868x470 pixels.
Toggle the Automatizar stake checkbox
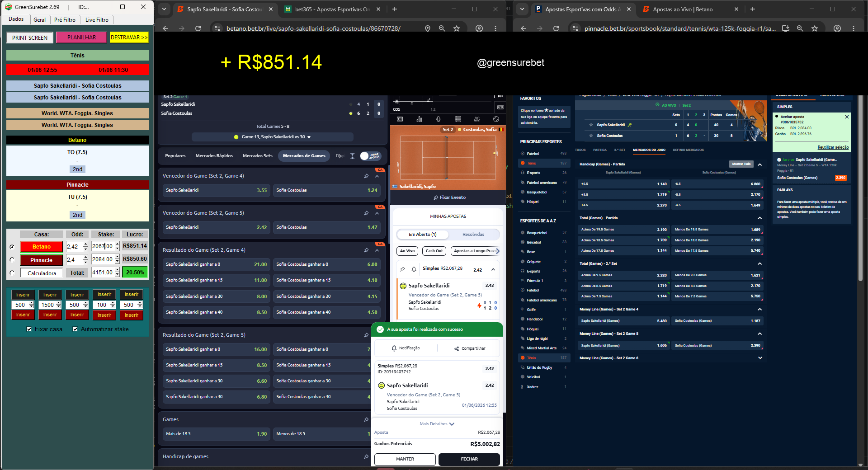pyautogui.click(x=75, y=329)
